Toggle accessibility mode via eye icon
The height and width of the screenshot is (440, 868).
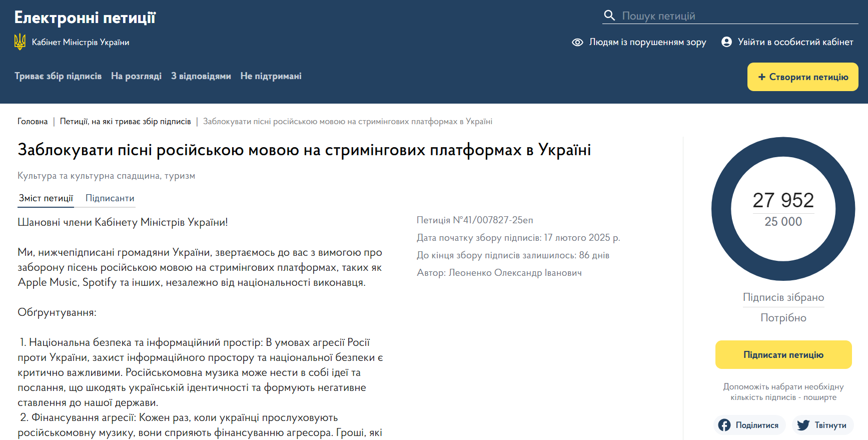coord(577,43)
